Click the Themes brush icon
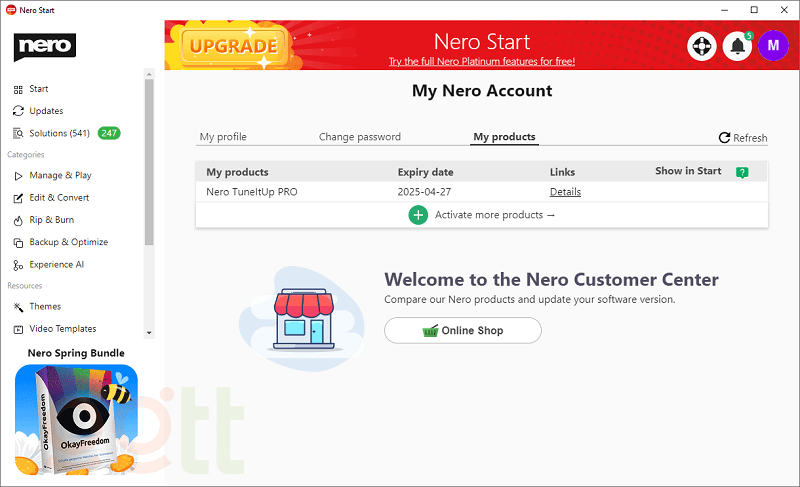Viewport: 800px width, 487px height. coord(18,307)
